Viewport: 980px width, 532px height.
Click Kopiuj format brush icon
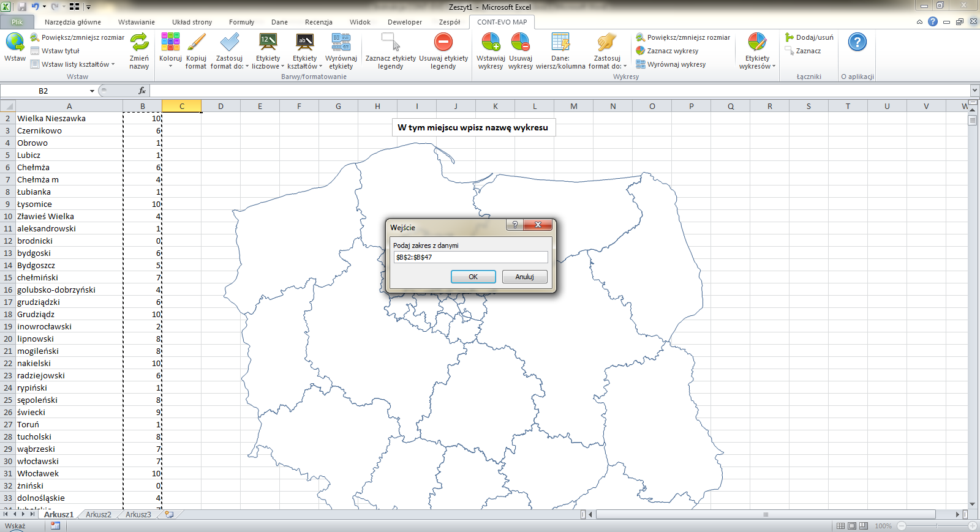click(x=196, y=43)
